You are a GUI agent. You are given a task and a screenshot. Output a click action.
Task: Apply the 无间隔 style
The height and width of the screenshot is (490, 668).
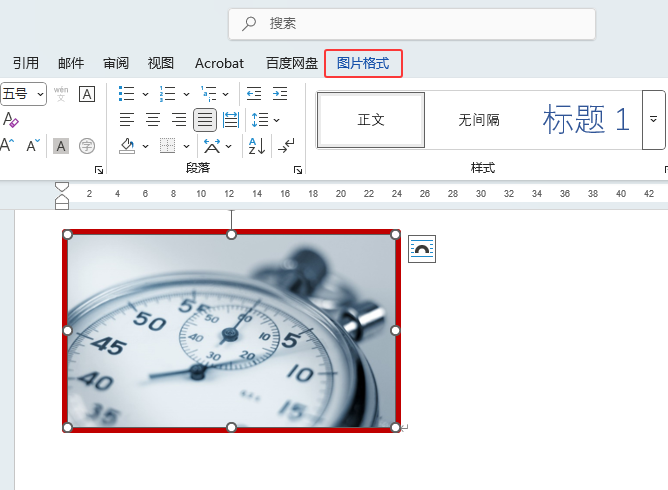pos(478,120)
